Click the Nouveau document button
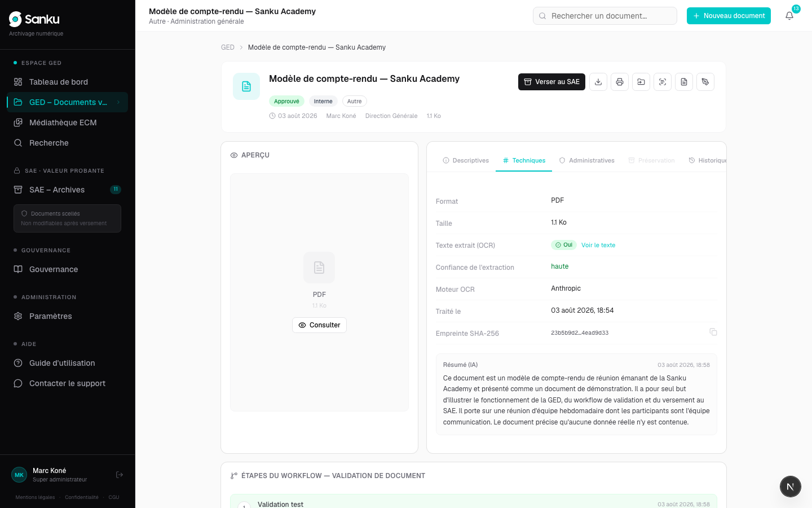The height and width of the screenshot is (508, 812). 729,16
